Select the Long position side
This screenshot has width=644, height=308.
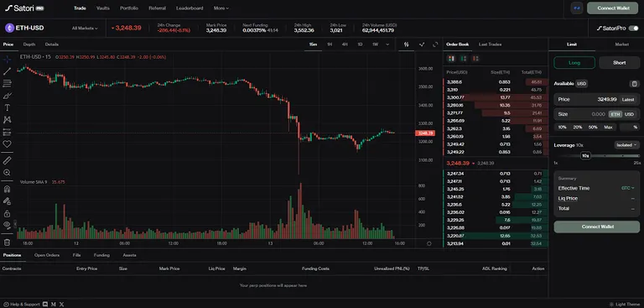point(574,62)
